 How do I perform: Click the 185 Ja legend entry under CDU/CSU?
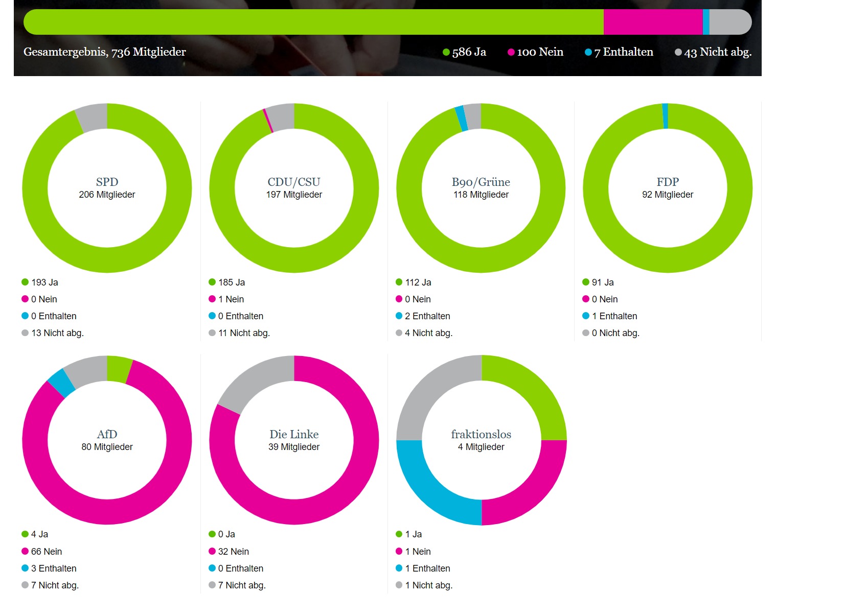[x=231, y=282]
